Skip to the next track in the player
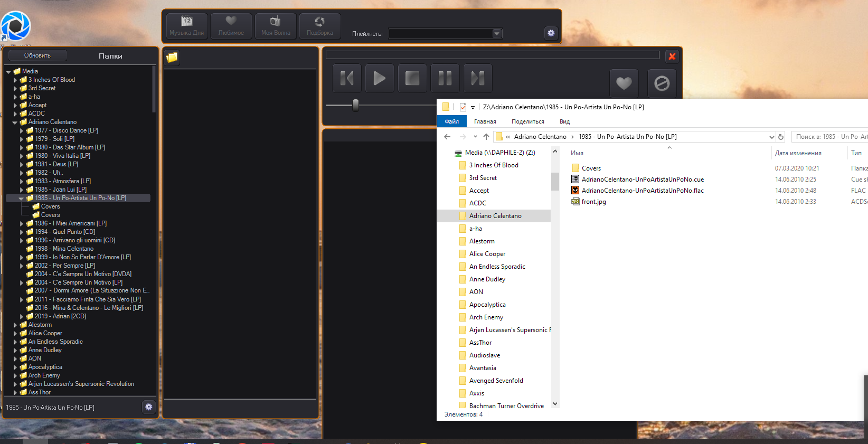 point(478,79)
